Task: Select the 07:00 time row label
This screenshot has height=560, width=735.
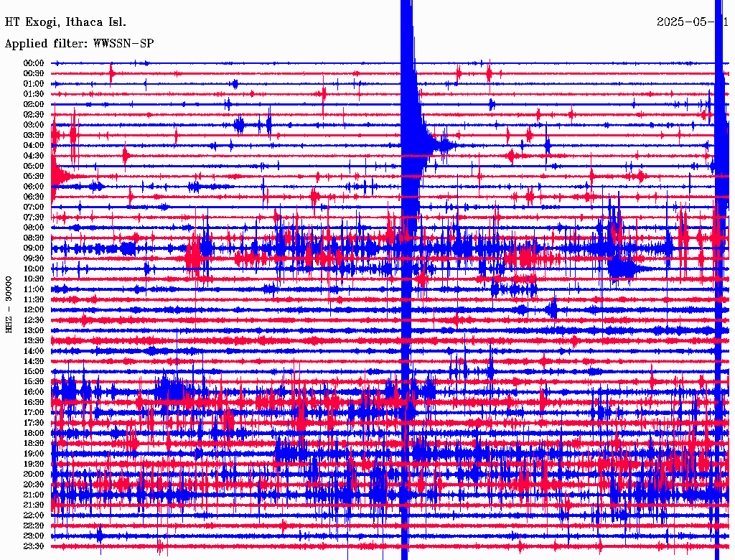Action: click(34, 207)
